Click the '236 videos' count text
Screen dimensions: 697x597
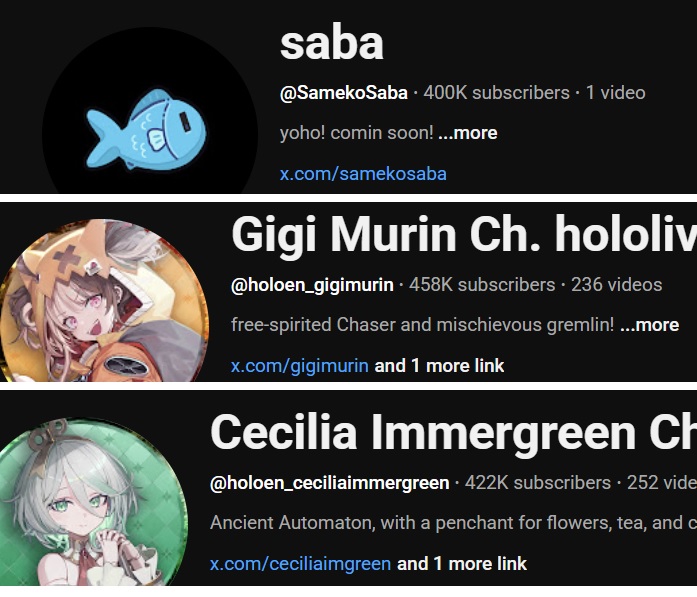click(x=617, y=285)
